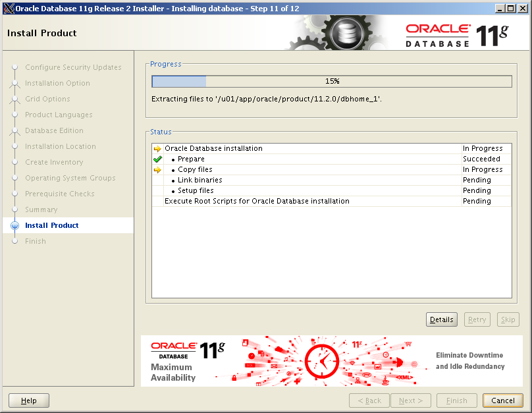Open the Details dialog
This screenshot has height=413, width=532.
[x=441, y=319]
